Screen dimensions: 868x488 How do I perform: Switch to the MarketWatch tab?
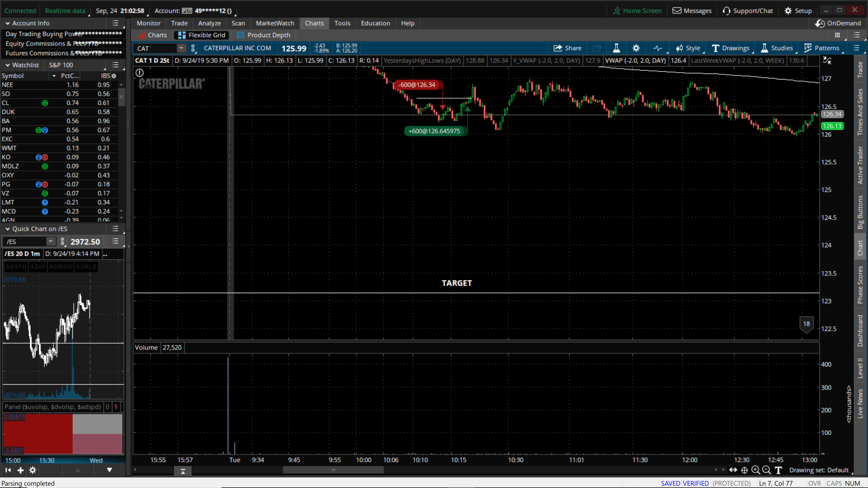coord(275,23)
